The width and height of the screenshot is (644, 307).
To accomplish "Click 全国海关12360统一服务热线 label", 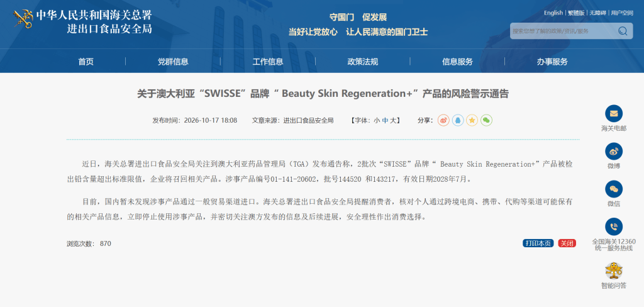I will 614,245.
